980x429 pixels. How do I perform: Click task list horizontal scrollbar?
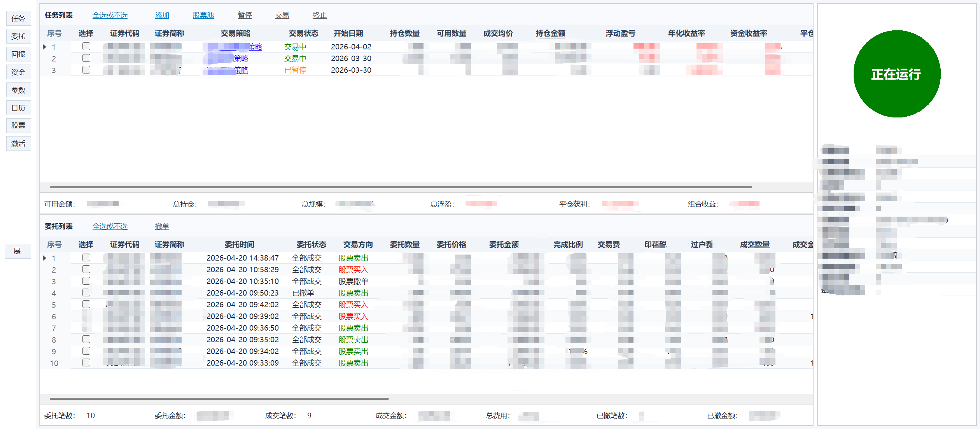point(401,187)
